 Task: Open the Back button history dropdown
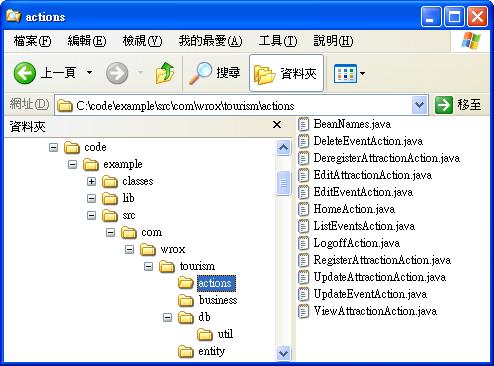point(89,72)
